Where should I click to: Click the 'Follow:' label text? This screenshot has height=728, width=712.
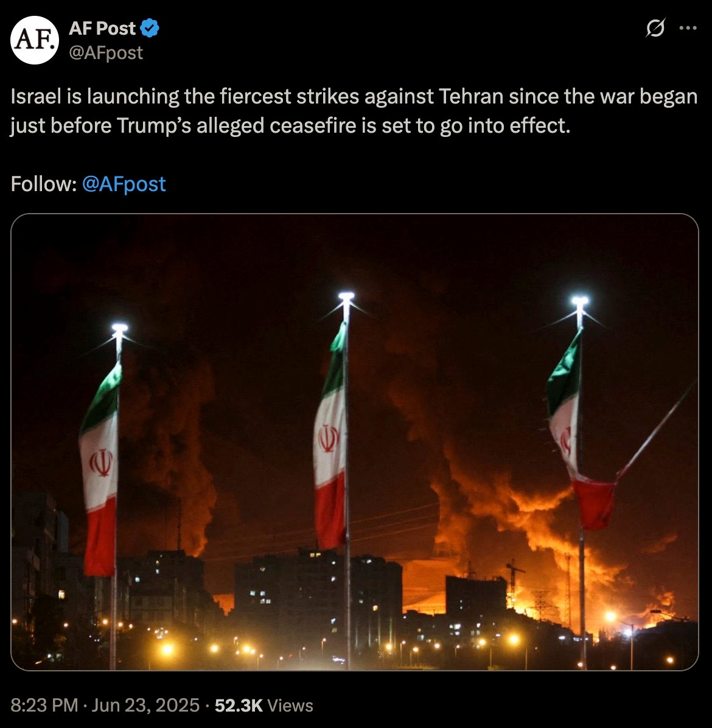44,184
